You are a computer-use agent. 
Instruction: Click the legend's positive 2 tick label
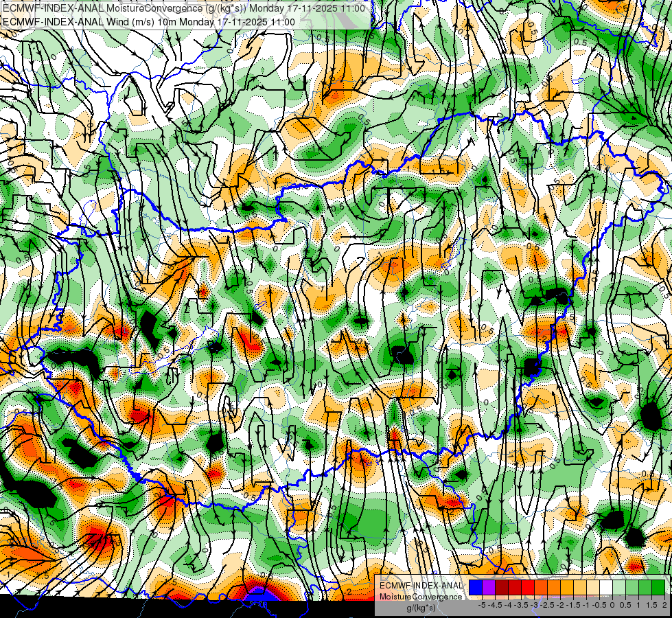[664, 605]
